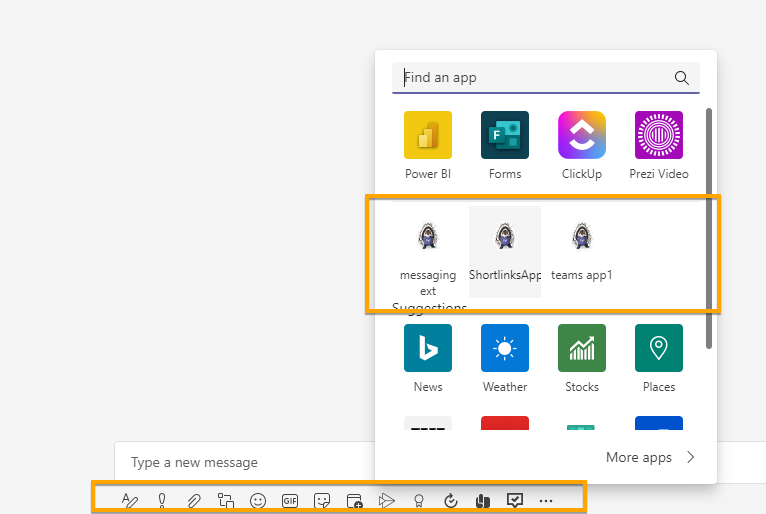Image resolution: width=766 pixels, height=514 pixels.
Task: Open the sticker picker
Action: pos(322,500)
